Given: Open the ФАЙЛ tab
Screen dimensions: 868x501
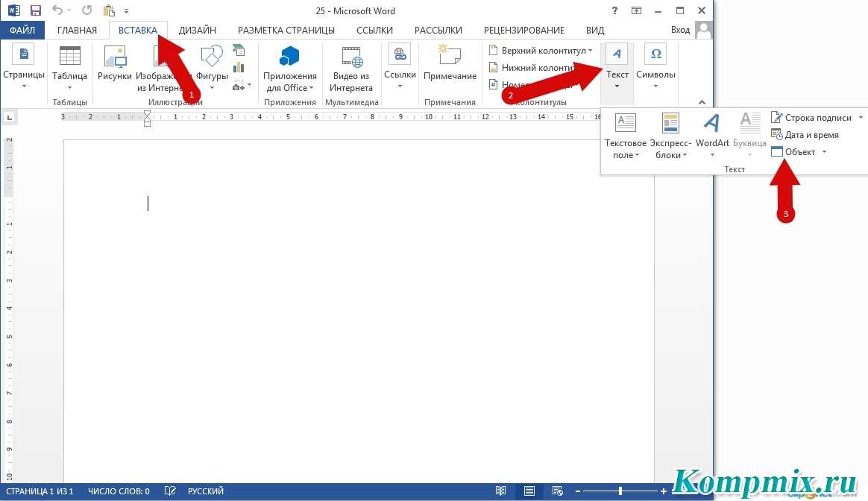Looking at the screenshot, I should pyautogui.click(x=22, y=30).
